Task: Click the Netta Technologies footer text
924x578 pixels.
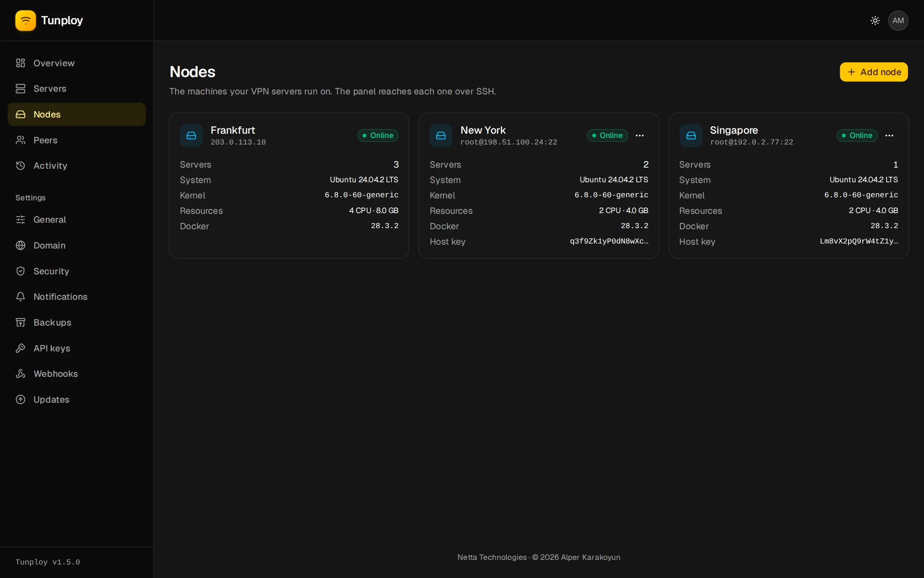Action: tap(539, 557)
